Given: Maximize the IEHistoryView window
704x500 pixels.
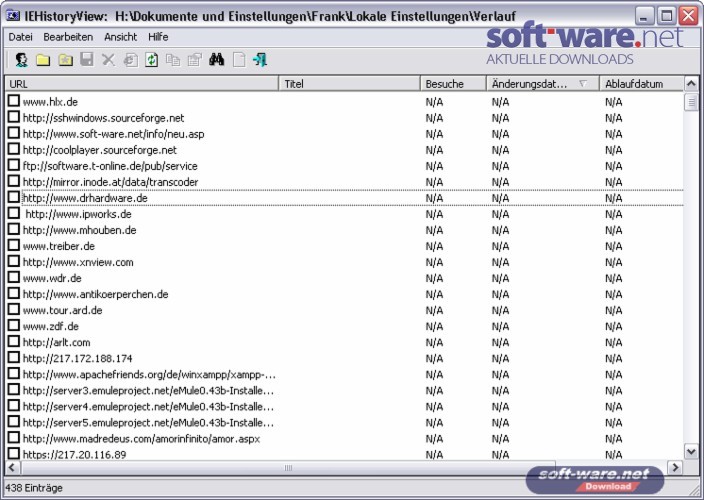Looking at the screenshot, I should click(x=666, y=16).
